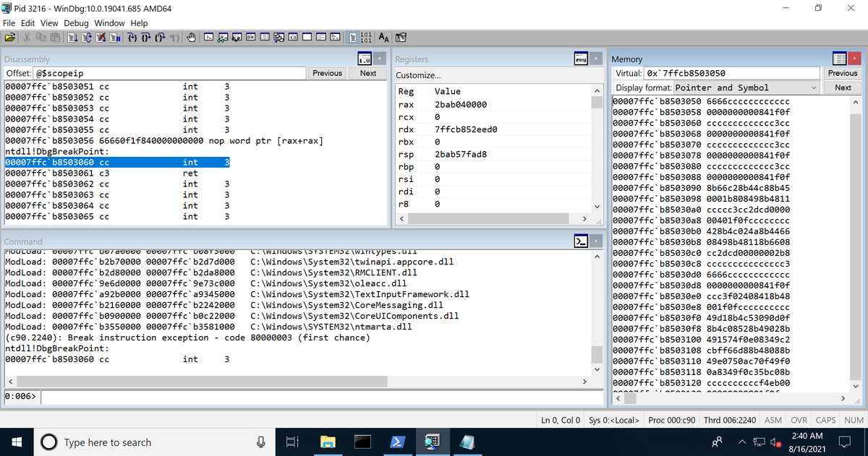
Task: Click the Step Into toolbar icon
Action: coord(132,37)
